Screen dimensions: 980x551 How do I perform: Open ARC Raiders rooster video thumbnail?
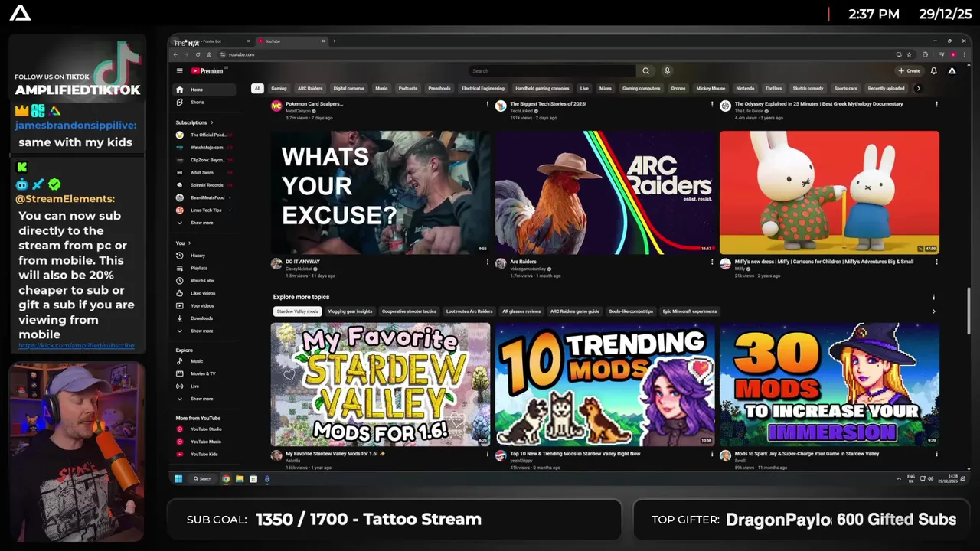(605, 192)
